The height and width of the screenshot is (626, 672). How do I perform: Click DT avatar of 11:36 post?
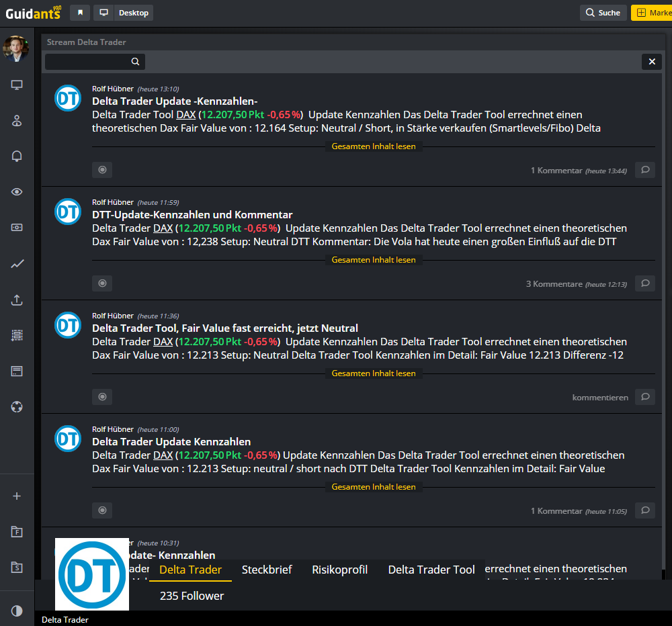(68, 325)
